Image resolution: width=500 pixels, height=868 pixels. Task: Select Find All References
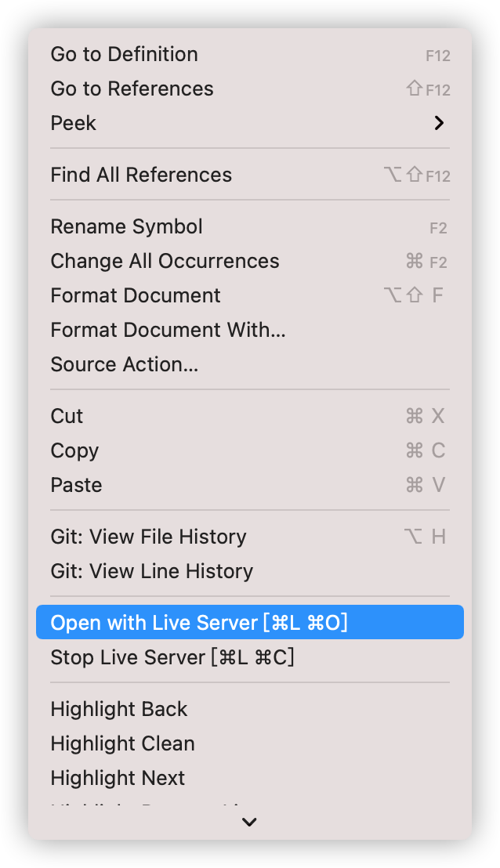pos(250,175)
